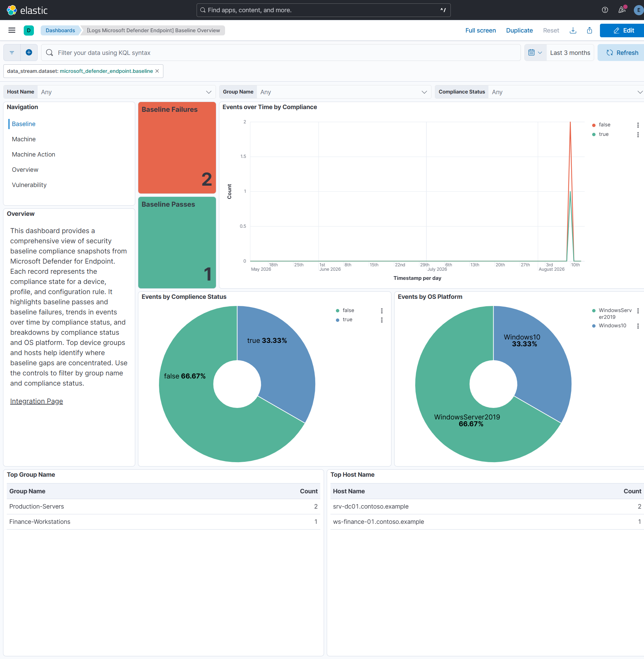
Task: Duplicate the dashboard
Action: pos(519,30)
